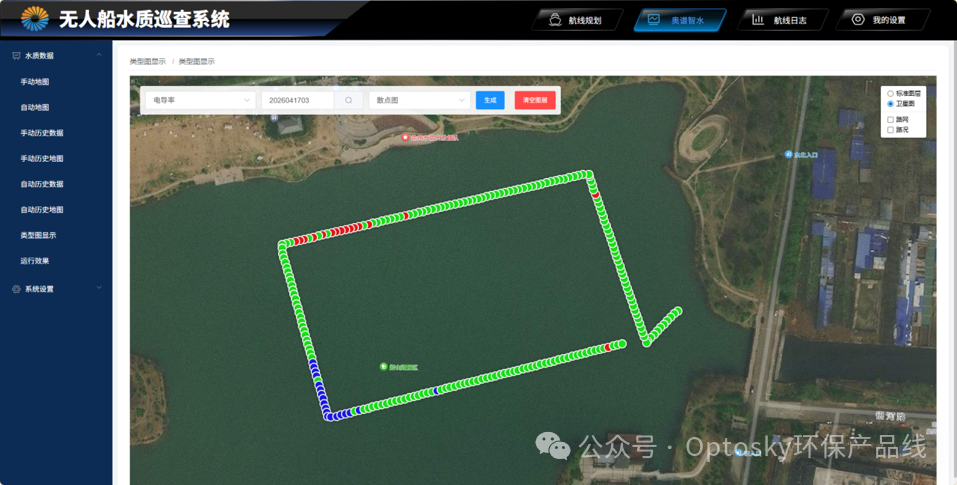The image size is (957, 485).
Task: Click the red 清空图层 button
Action: [535, 100]
